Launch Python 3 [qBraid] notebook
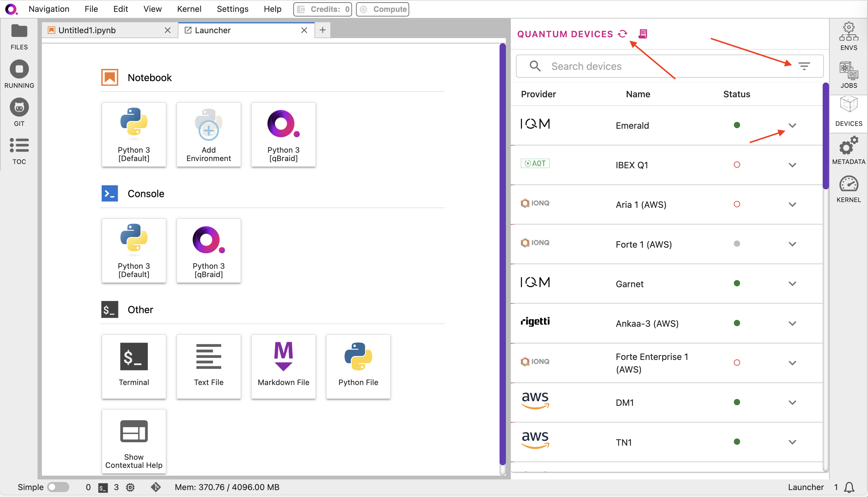Screen dimensions: 868x497 (x=283, y=134)
